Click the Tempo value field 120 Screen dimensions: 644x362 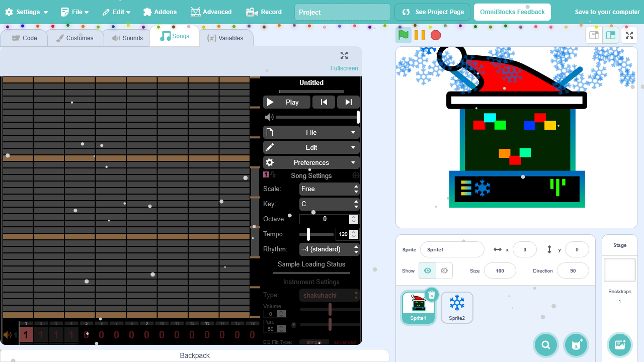(x=343, y=234)
